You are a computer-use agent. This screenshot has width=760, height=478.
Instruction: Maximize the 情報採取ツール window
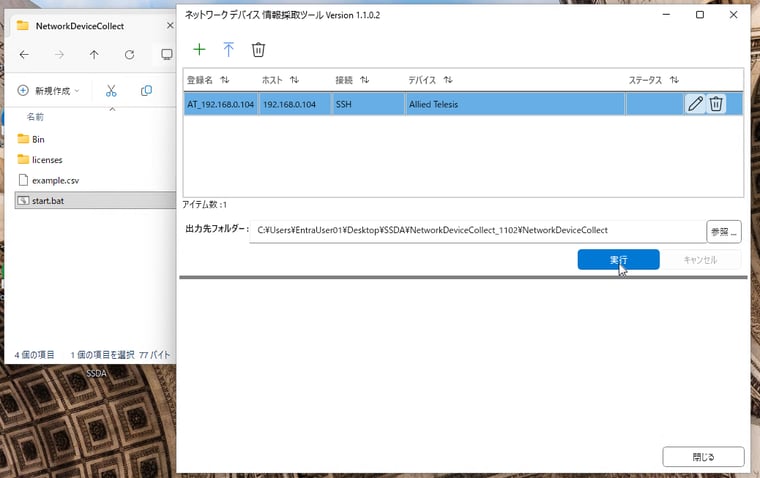pyautogui.click(x=700, y=15)
